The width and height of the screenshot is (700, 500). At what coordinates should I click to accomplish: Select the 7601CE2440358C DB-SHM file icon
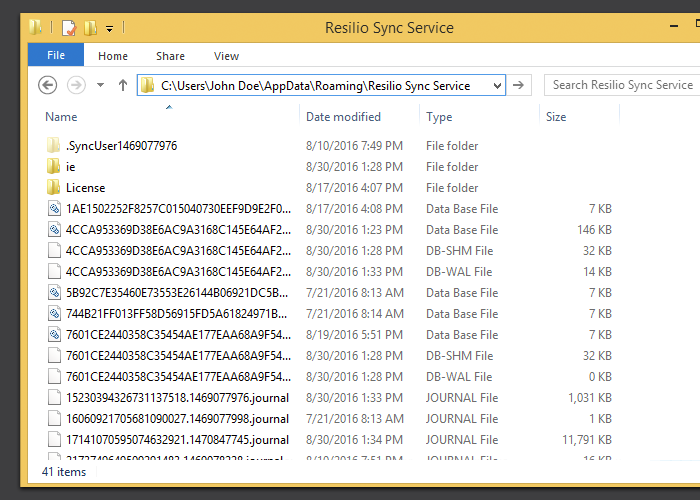54,355
